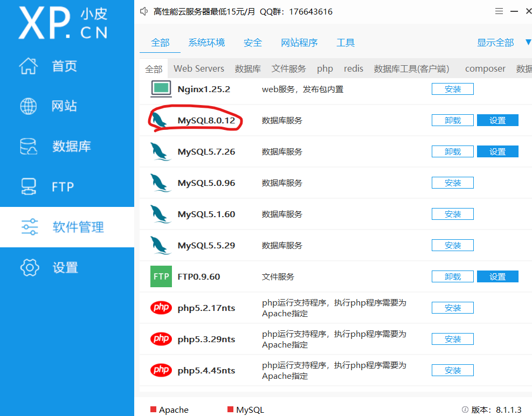Switch to the 工具 tab

point(346,43)
